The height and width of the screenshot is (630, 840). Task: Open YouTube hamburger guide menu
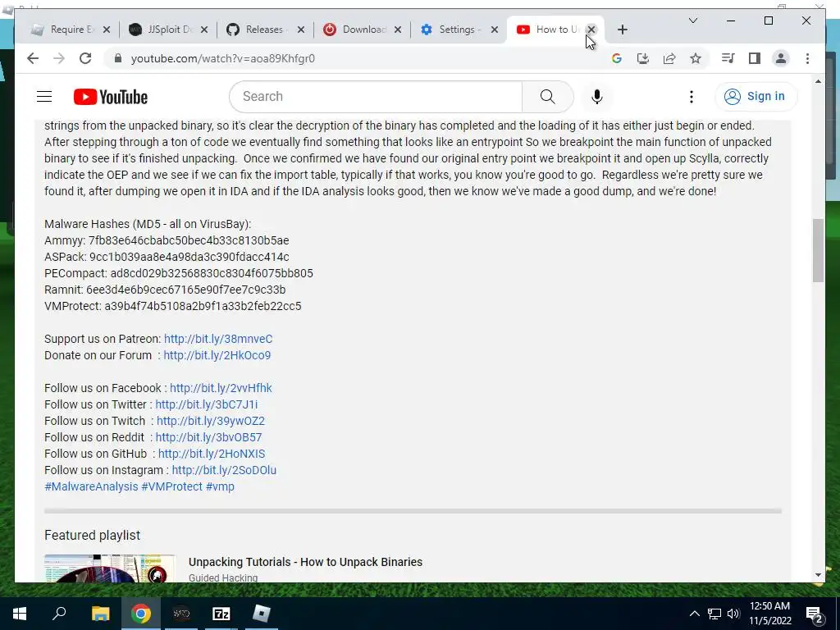(44, 97)
